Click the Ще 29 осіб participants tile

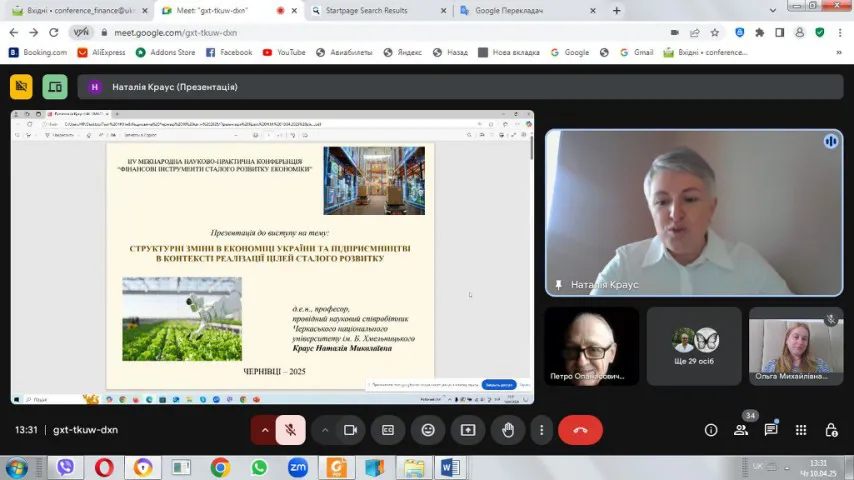click(x=694, y=346)
